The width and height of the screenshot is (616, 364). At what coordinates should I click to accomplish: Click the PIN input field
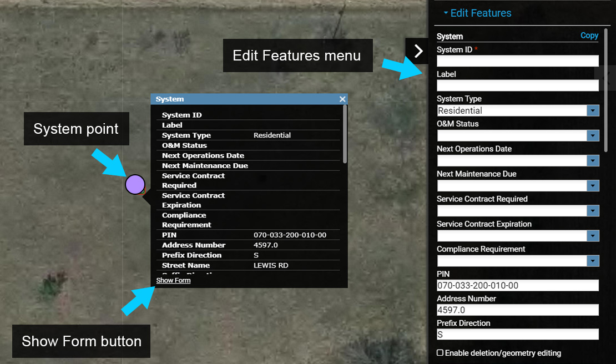[x=517, y=285]
